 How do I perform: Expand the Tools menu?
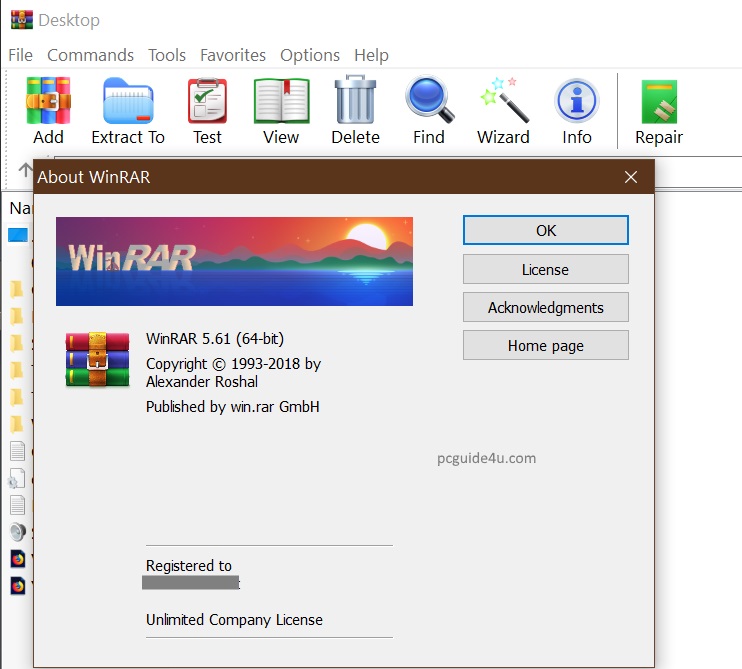(167, 55)
